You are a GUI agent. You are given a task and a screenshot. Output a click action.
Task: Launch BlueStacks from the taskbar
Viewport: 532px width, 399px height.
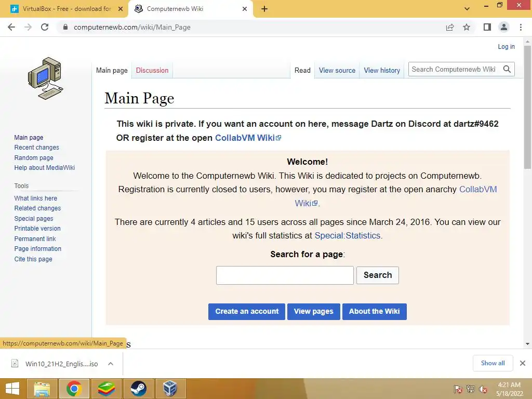(x=106, y=389)
